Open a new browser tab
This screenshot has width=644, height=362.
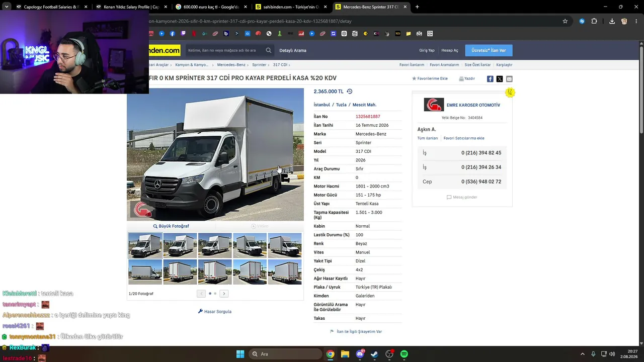pos(417,7)
